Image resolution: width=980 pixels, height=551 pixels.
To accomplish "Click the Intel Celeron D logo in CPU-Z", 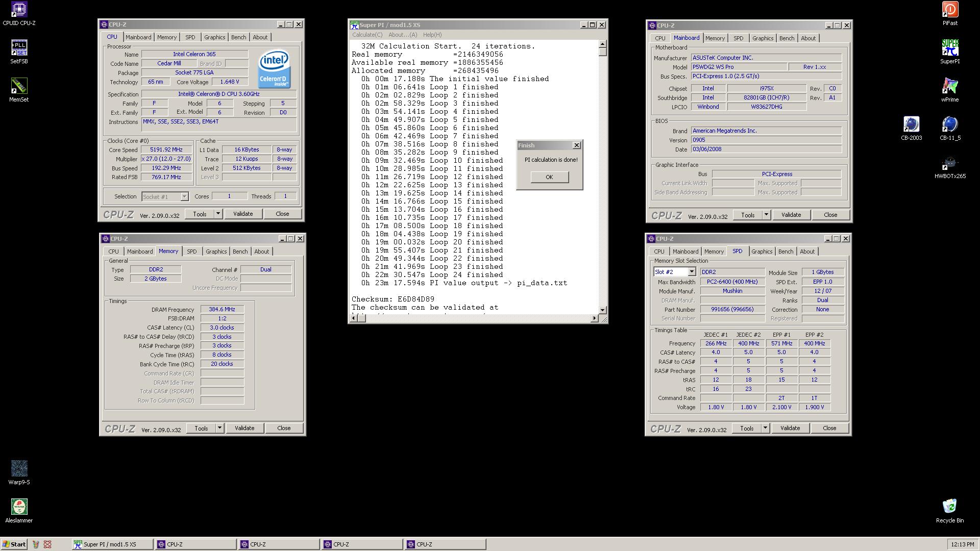I will pyautogui.click(x=274, y=69).
